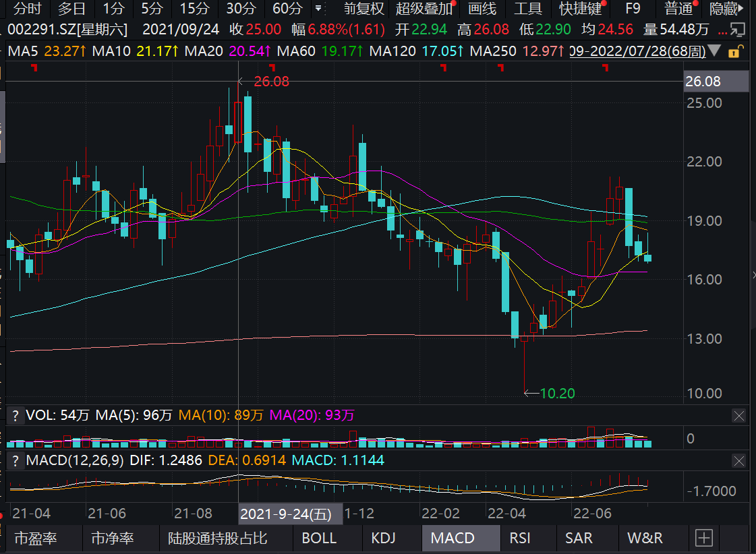Viewport: 756px width, 554px height.
Task: Click the MA20 value label
Action: [x=227, y=51]
